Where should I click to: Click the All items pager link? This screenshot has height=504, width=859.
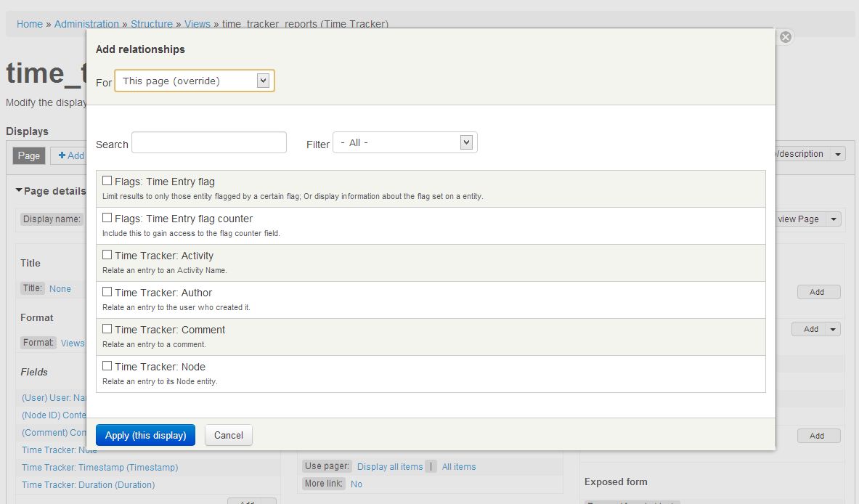tap(459, 467)
